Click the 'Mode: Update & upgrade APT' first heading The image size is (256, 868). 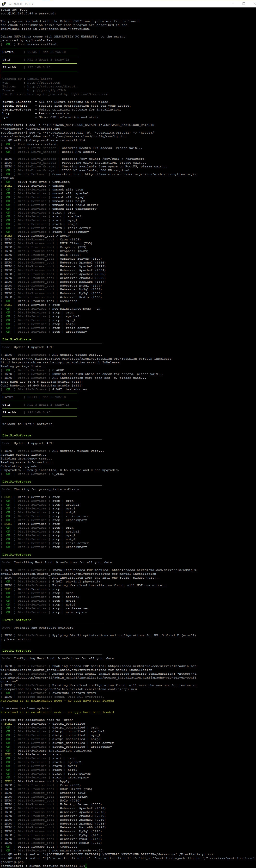27,347
